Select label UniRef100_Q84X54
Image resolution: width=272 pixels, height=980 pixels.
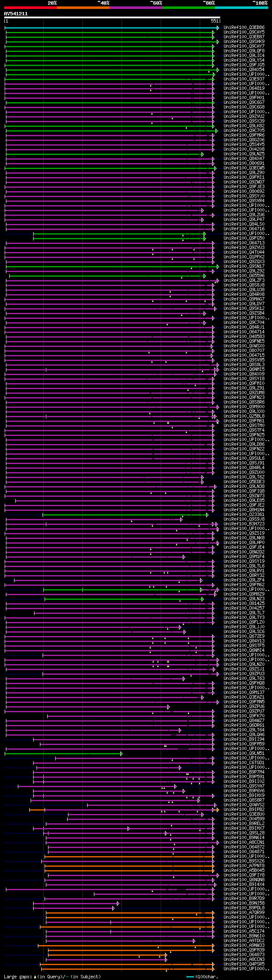[x=244, y=70]
